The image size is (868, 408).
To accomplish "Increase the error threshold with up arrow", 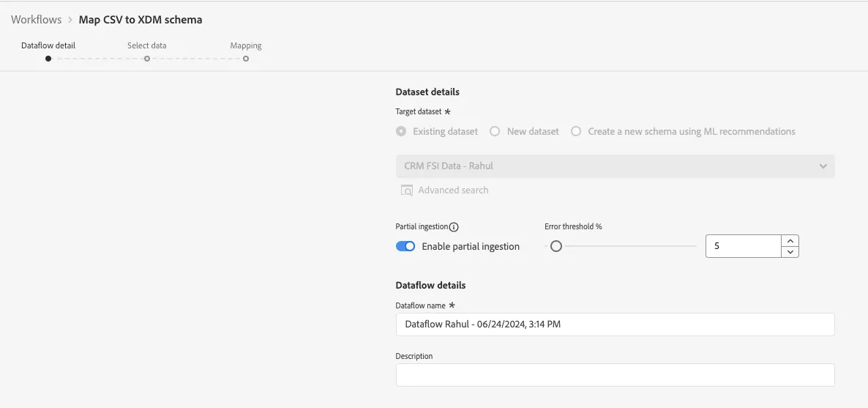I will 790,240.
